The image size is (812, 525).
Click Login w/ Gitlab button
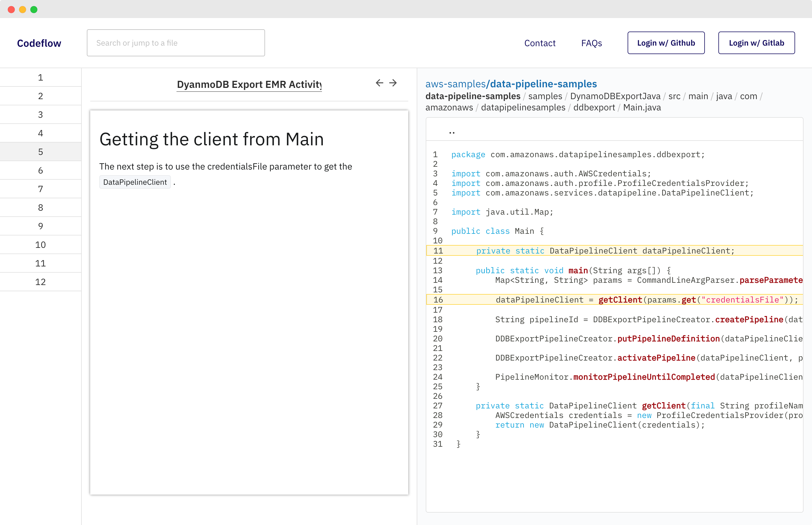click(756, 43)
